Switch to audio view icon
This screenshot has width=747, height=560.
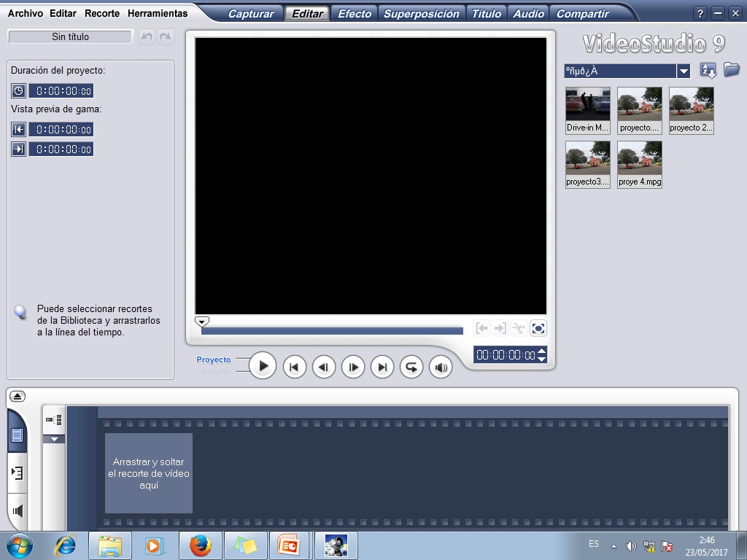point(18,510)
